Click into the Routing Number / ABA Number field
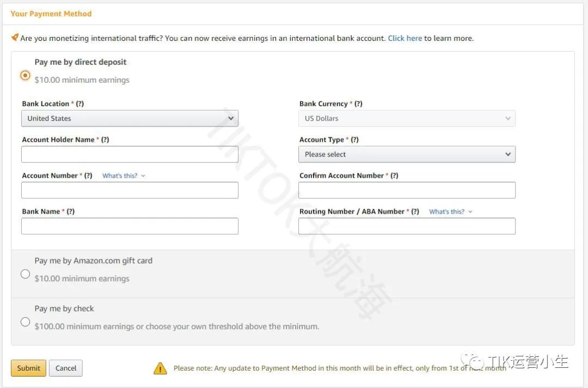Image resolution: width=588 pixels, height=388 pixels. [407, 226]
